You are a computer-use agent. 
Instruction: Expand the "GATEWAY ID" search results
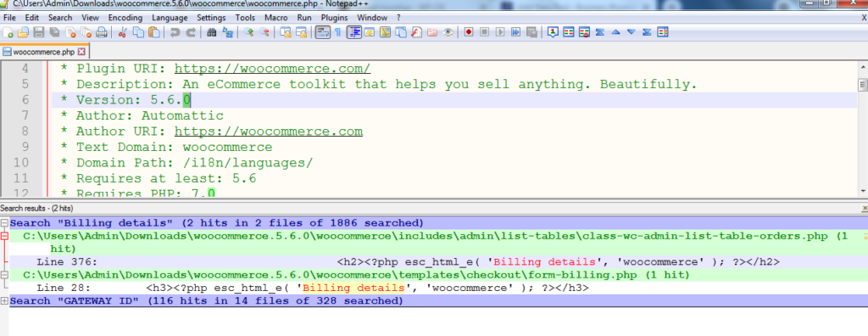[x=4, y=301]
